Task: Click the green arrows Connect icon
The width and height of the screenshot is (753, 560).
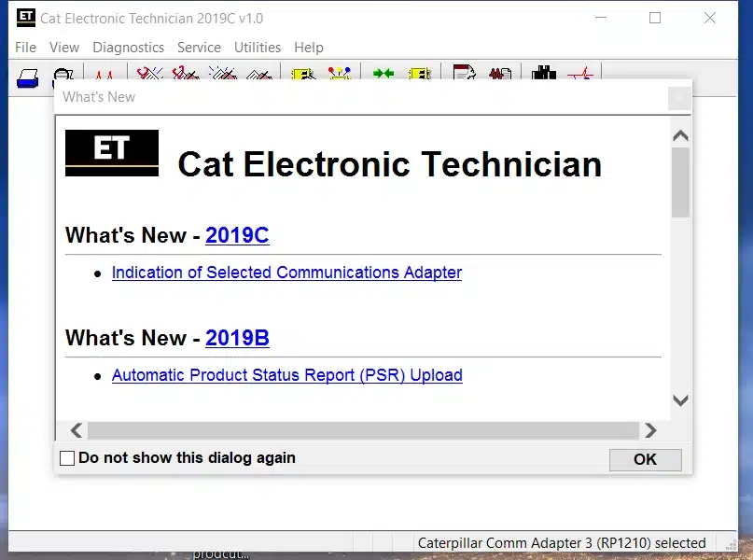Action: 383,76
